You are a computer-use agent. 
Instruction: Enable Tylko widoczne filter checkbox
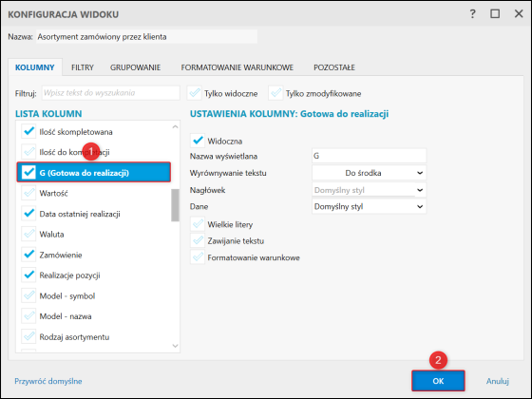[x=195, y=93]
